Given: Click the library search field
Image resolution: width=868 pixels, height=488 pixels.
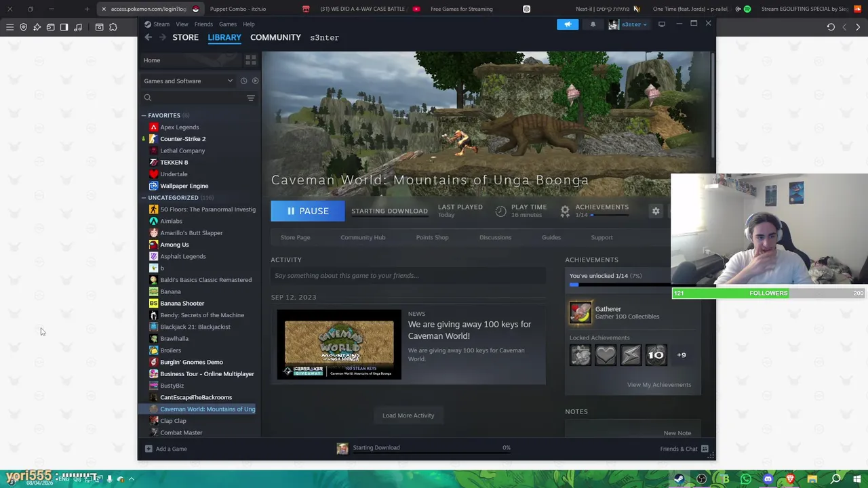Looking at the screenshot, I should (192, 98).
